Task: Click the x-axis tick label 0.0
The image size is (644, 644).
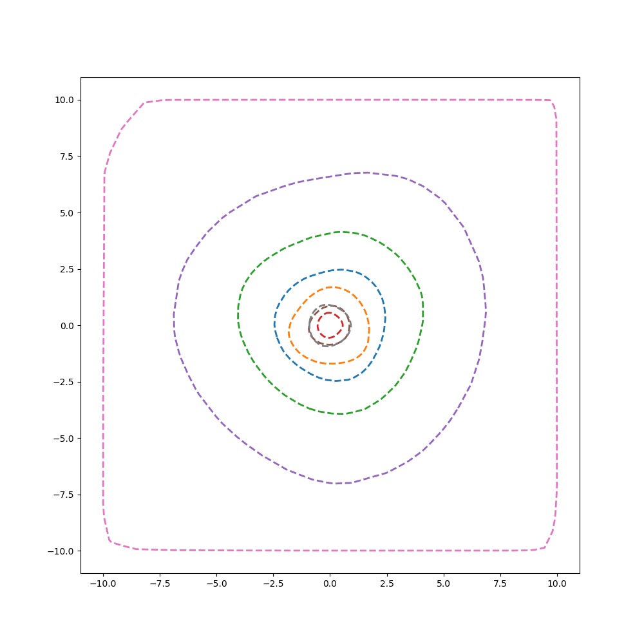Action: click(x=330, y=583)
